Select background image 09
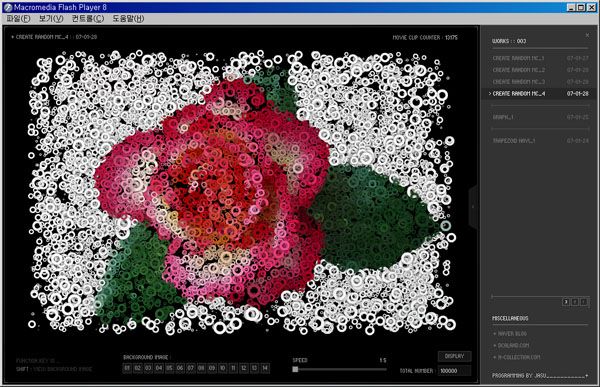Screen dimensions: 600x387 pos(212,368)
